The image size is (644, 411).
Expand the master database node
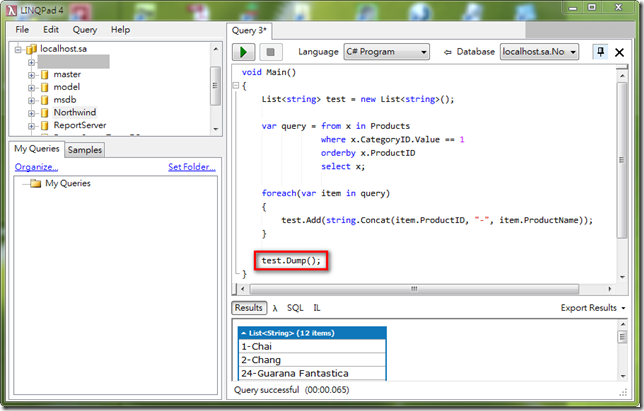point(31,74)
